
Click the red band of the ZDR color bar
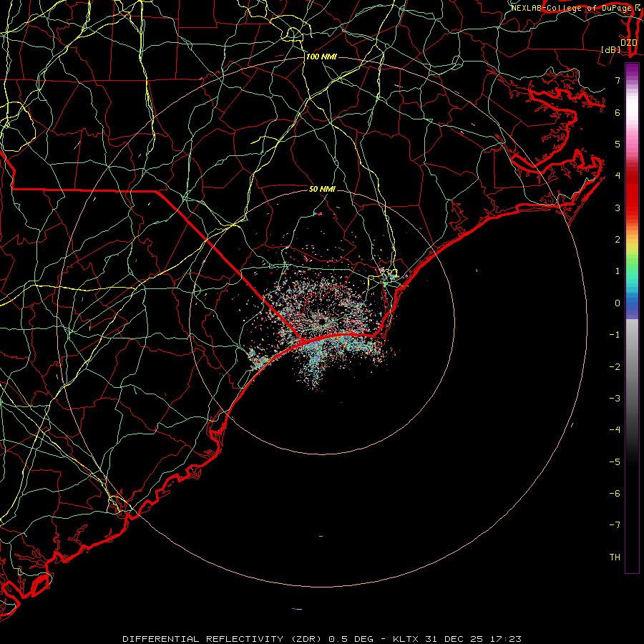[632, 193]
